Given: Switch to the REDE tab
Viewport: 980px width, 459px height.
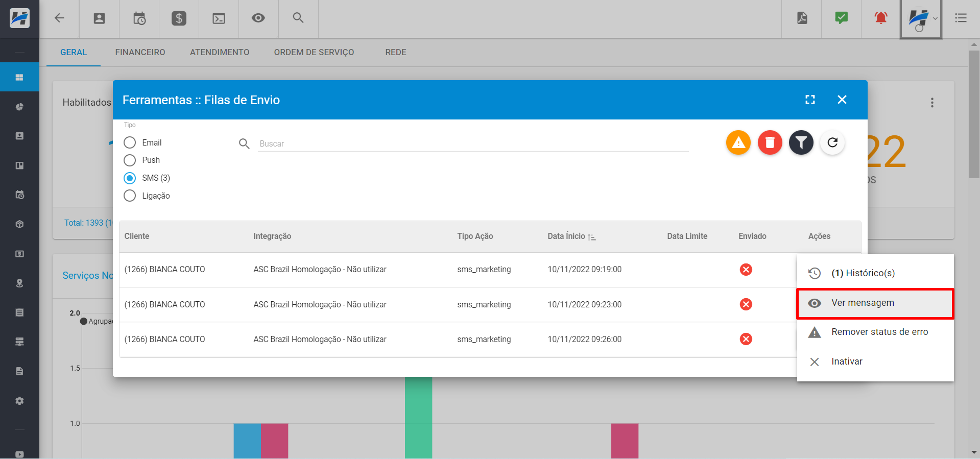Looking at the screenshot, I should [x=396, y=52].
